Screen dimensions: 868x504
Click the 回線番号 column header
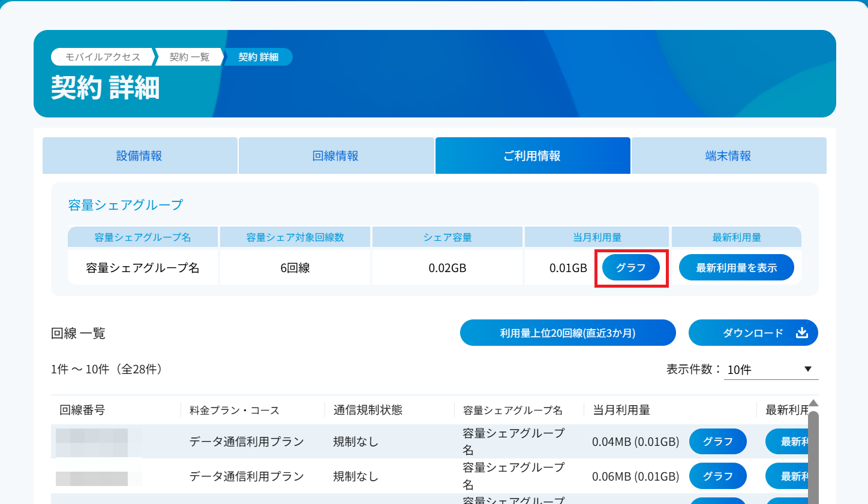pyautogui.click(x=82, y=410)
